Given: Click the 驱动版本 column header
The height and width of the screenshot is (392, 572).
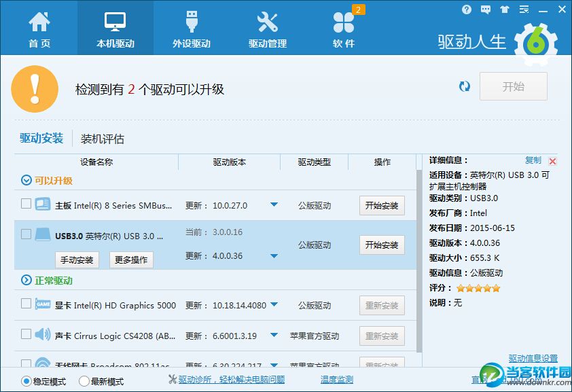Looking at the screenshot, I should 229,162.
